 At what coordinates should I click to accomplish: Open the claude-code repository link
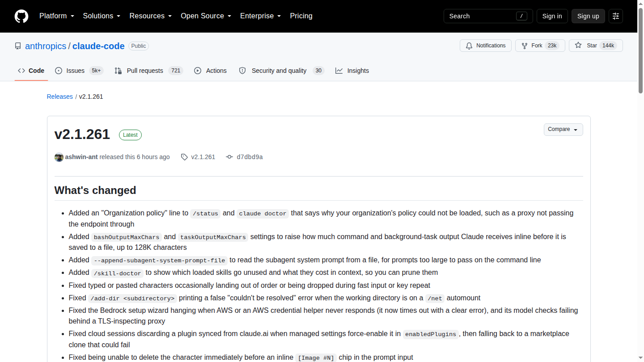(x=98, y=46)
